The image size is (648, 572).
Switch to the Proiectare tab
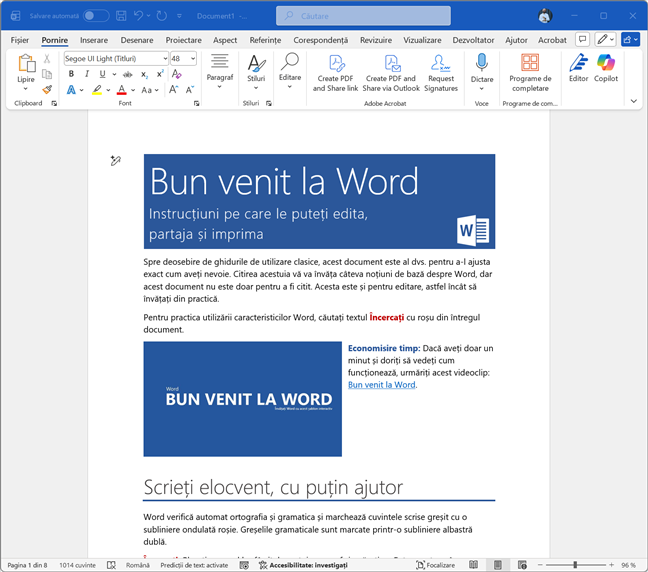click(183, 40)
